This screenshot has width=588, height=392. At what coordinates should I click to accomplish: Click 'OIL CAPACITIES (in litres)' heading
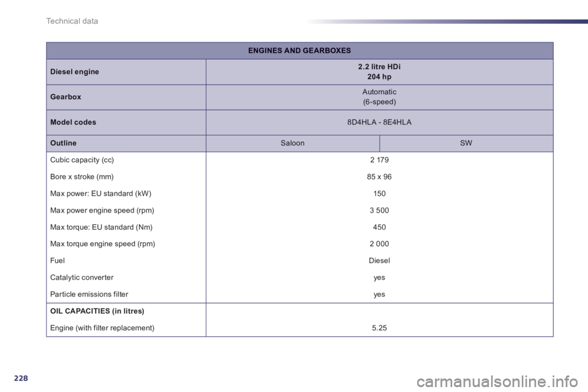[x=97, y=311]
